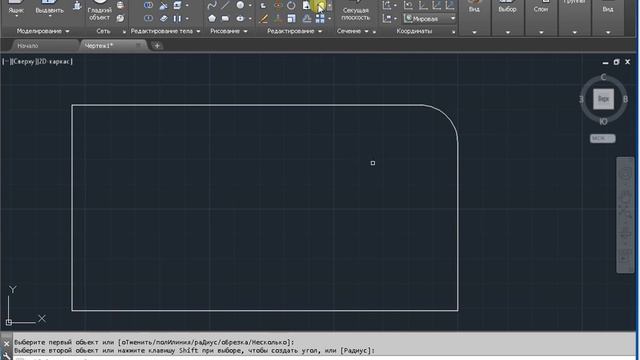Click the '[Радиус]' option in the second prompt line

356,350
